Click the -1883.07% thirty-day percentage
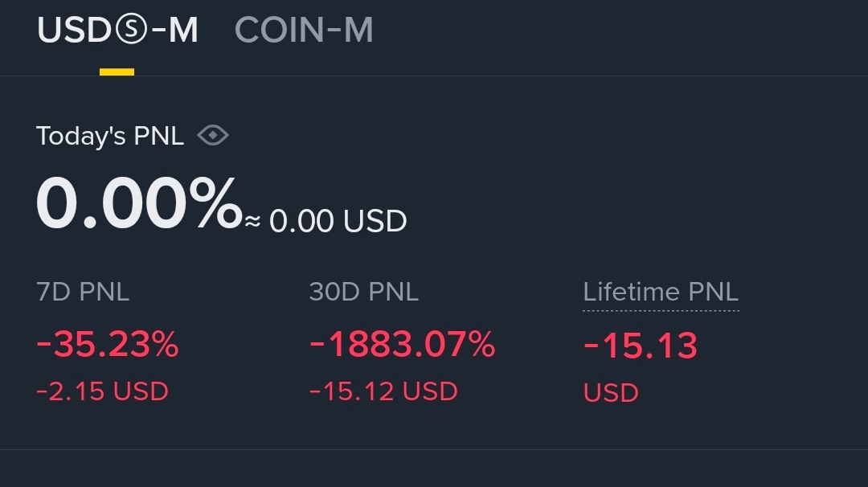Screen dimensions: 868x487 (402, 346)
